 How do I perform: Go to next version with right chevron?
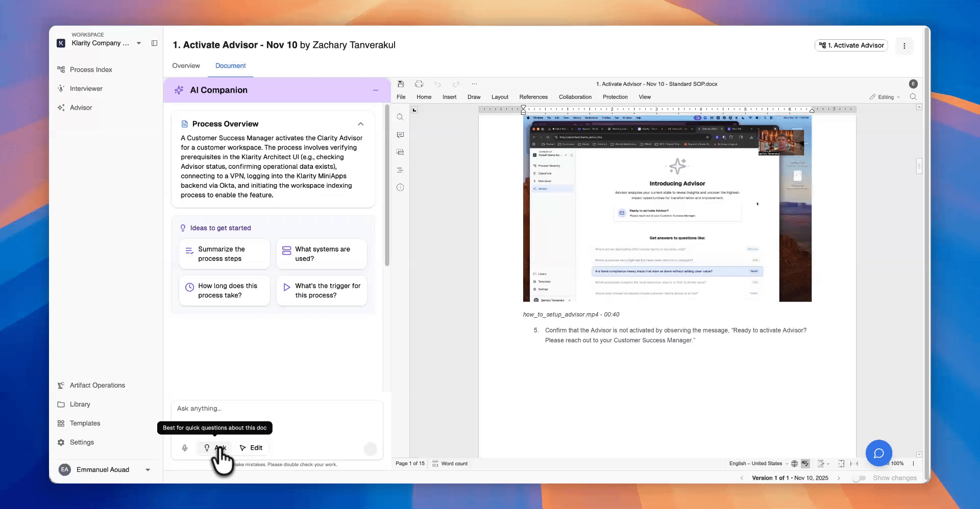click(x=839, y=478)
